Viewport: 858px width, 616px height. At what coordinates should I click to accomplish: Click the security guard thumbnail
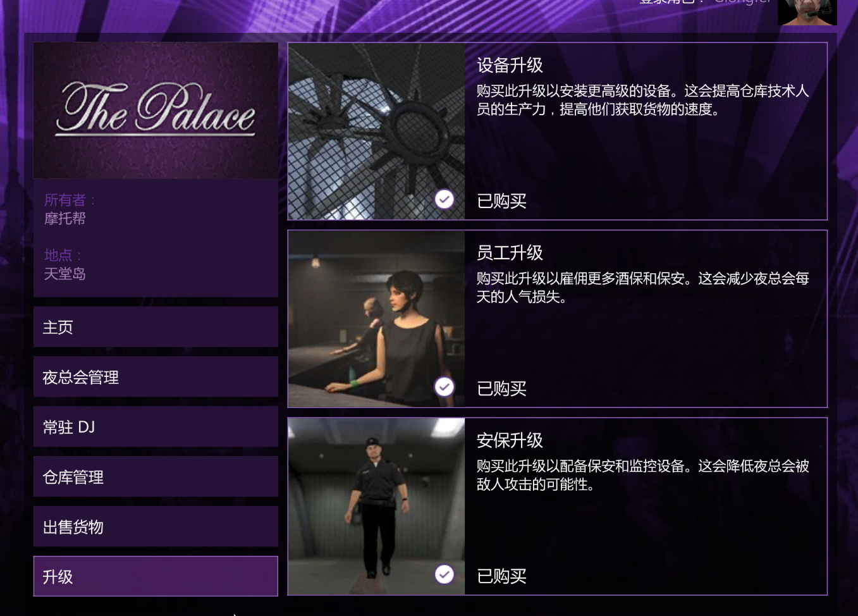point(376,507)
